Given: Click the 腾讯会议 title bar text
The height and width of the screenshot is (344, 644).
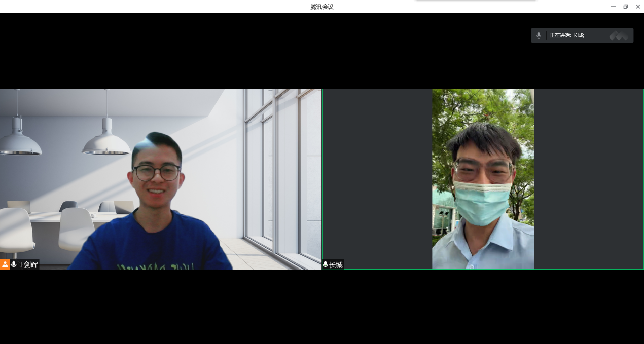Looking at the screenshot, I should coord(321,7).
